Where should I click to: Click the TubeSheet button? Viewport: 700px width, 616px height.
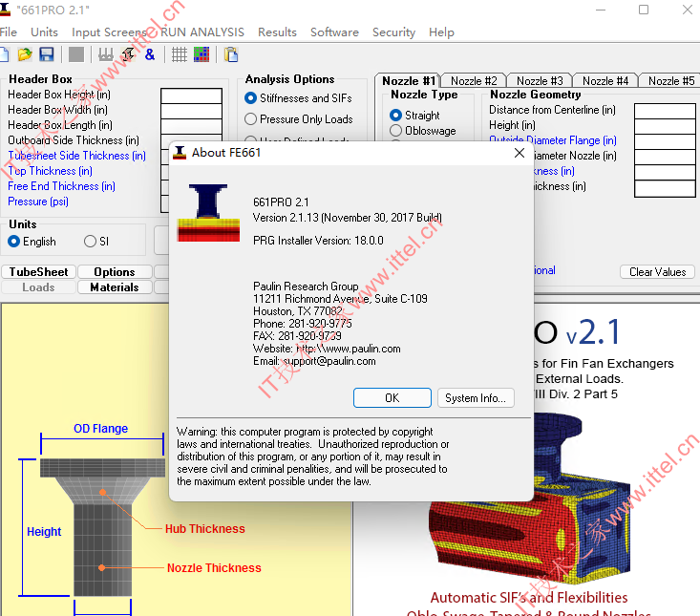click(x=38, y=272)
